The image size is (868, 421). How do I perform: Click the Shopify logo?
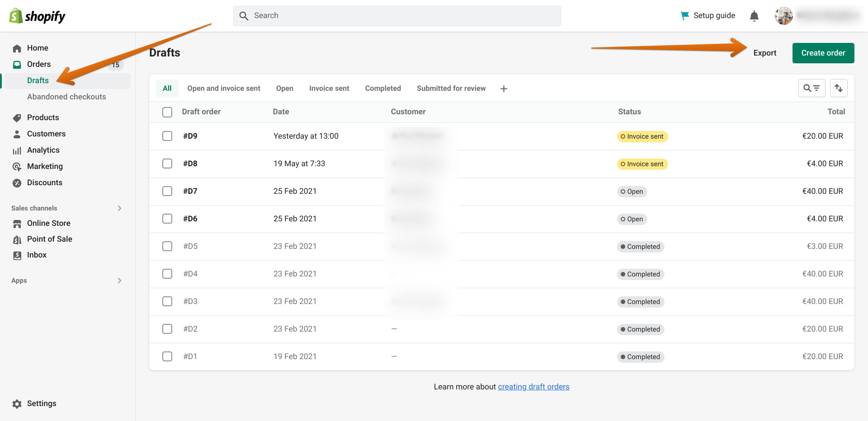37,16
